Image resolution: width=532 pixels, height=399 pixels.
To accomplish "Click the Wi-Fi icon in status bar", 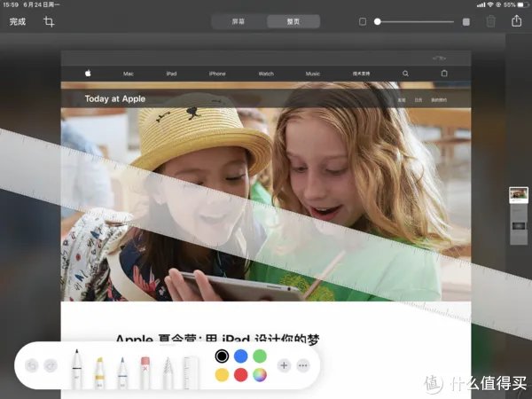I will tap(490, 4).
